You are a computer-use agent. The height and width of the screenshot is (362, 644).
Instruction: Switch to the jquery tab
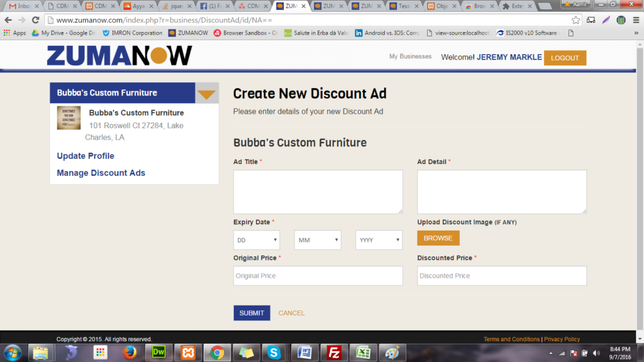point(177,6)
